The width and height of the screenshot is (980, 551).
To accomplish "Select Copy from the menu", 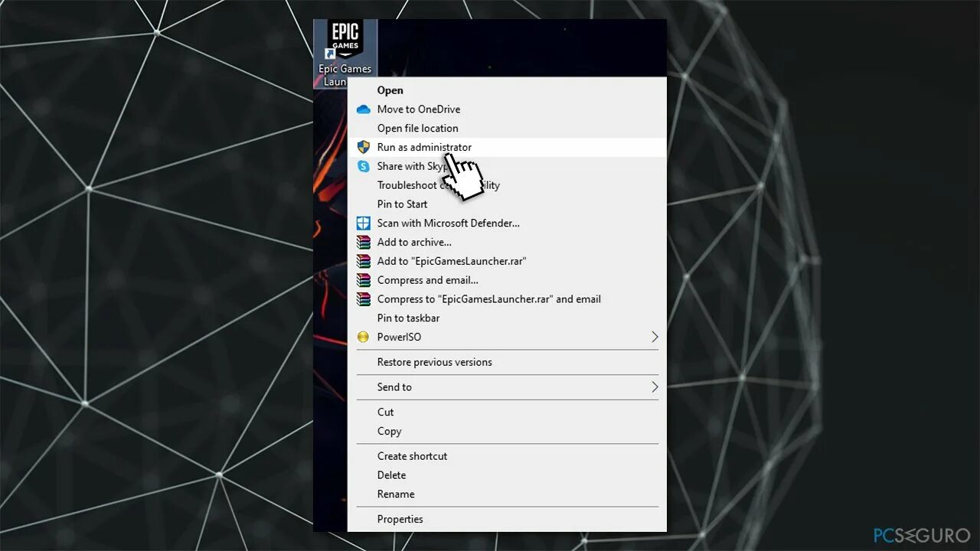I will coord(507,431).
